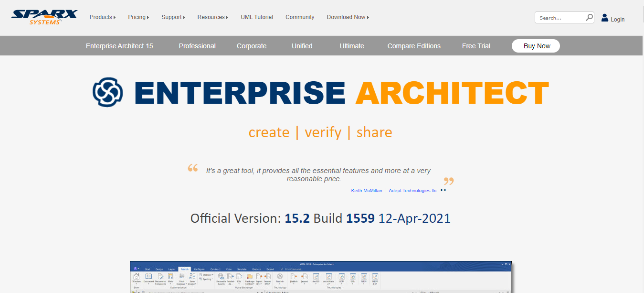
Task: Click Start tab in embedded app screenshot
Action: pyautogui.click(x=148, y=269)
